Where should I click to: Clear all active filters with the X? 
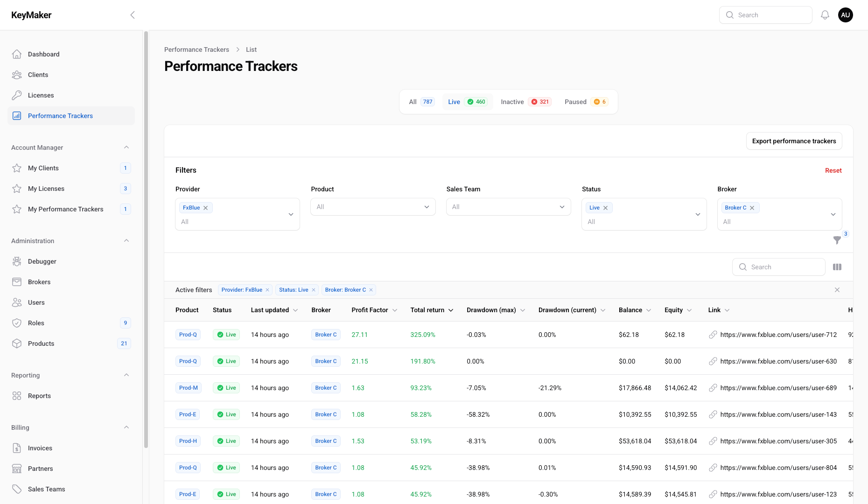tap(837, 290)
